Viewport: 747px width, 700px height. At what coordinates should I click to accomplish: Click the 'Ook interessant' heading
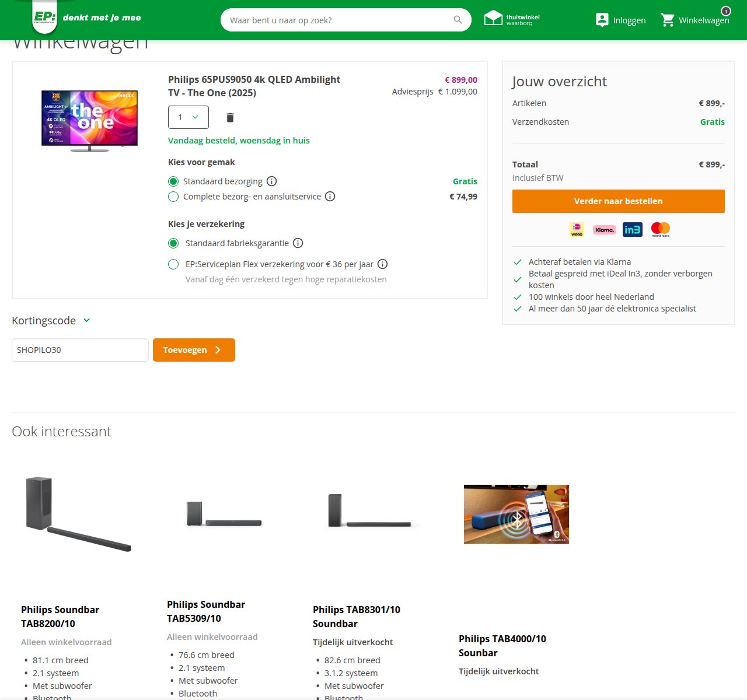click(x=61, y=432)
